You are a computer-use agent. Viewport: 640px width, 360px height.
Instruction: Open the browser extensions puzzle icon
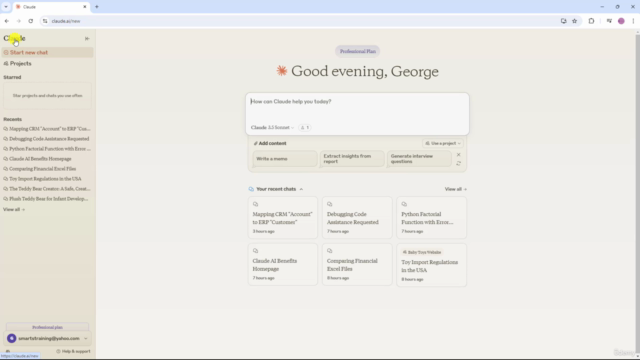[x=591, y=21]
